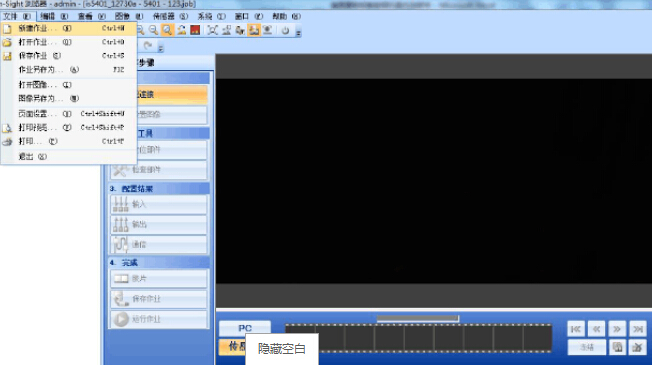Click the curved-arrow icon beside the red square
The image size is (652, 365).
[182, 30]
